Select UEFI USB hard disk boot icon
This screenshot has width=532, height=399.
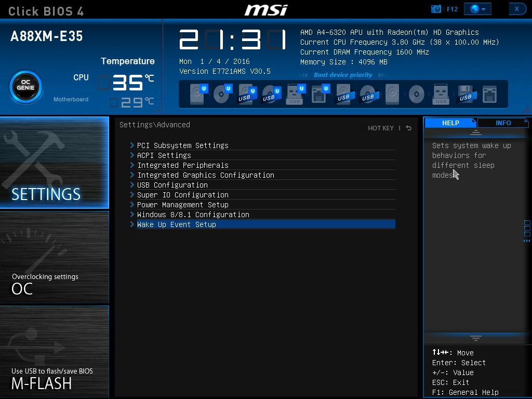(247, 94)
